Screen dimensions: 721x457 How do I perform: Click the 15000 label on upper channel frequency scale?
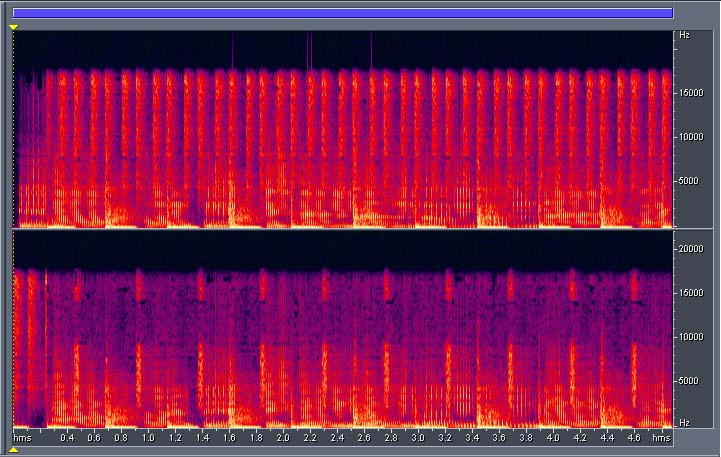tap(691, 93)
